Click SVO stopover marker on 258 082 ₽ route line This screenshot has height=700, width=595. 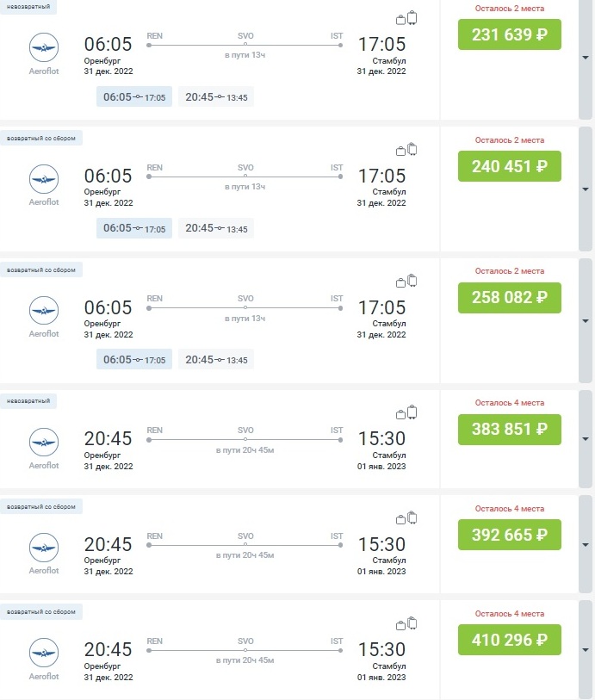coord(245,307)
